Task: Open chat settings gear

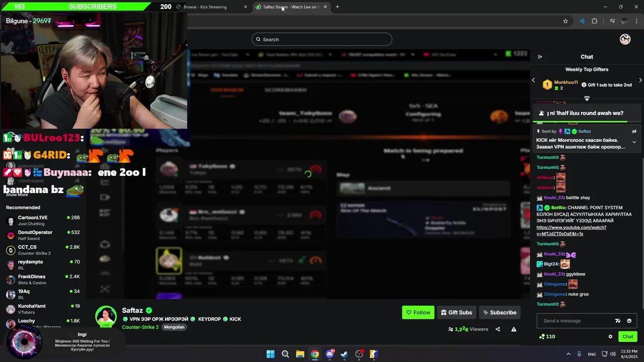Action: pyautogui.click(x=610, y=337)
